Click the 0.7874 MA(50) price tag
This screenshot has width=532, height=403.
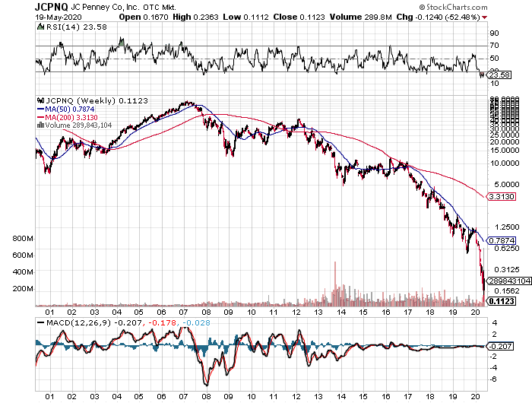[x=502, y=240]
